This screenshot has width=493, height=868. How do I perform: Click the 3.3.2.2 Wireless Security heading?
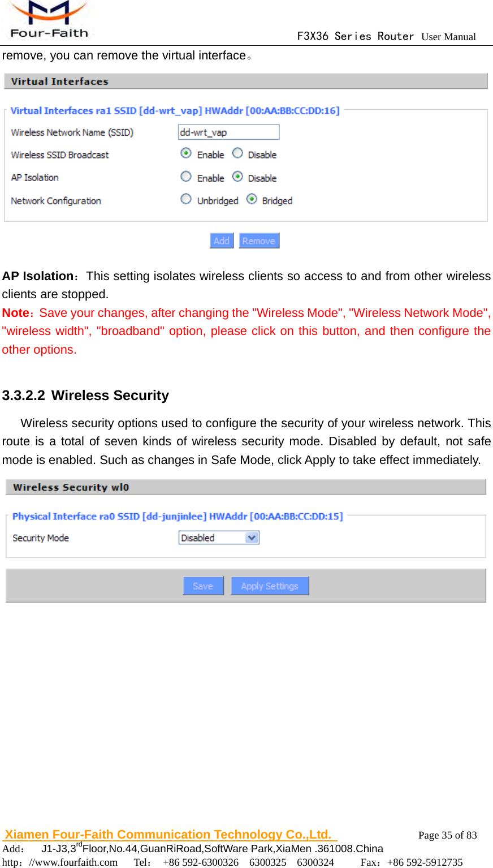(85, 396)
